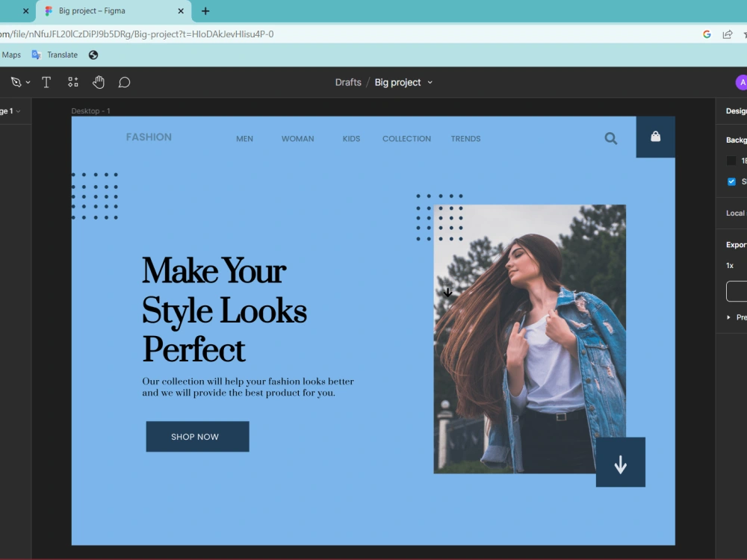Click the purple user avatar
Screen dimensions: 747x560
coord(741,82)
